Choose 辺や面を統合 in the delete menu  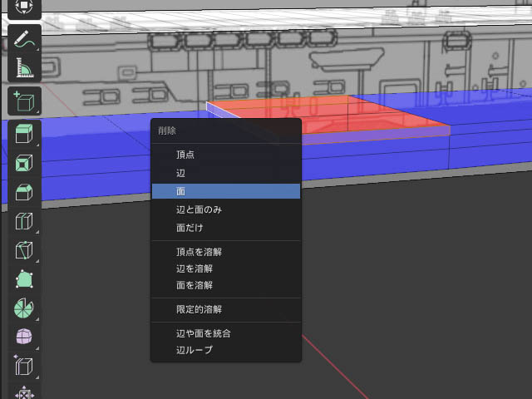pyautogui.click(x=226, y=333)
